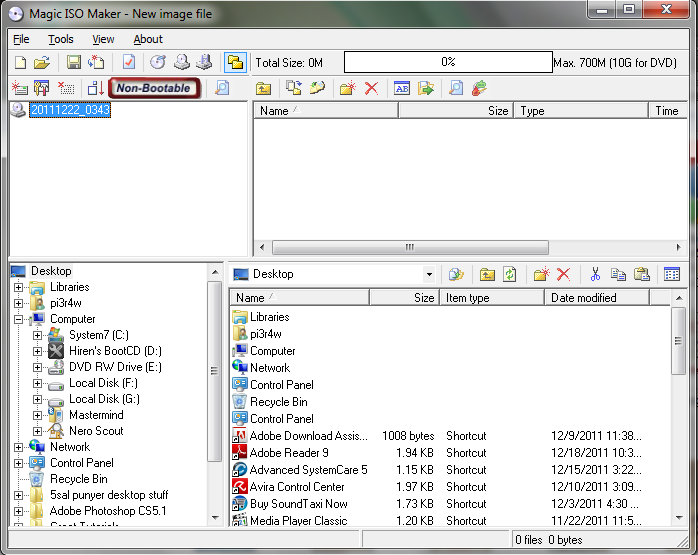
Task: Open the Desktop location dropdown
Action: point(429,274)
